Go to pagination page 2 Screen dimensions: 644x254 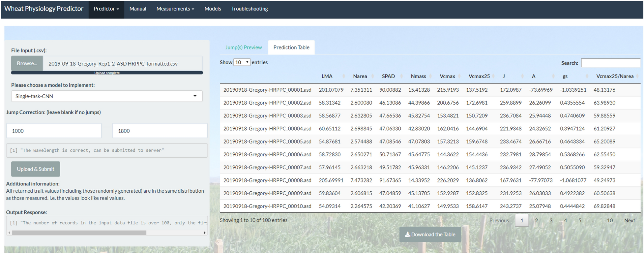pyautogui.click(x=536, y=220)
